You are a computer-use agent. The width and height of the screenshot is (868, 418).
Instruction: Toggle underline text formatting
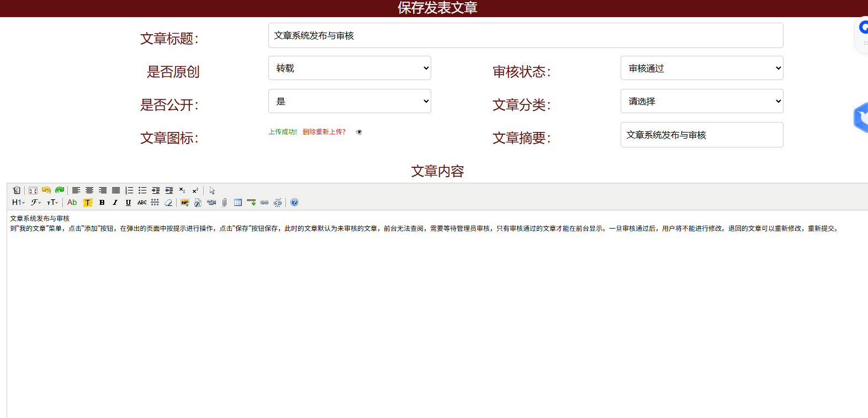[128, 203]
